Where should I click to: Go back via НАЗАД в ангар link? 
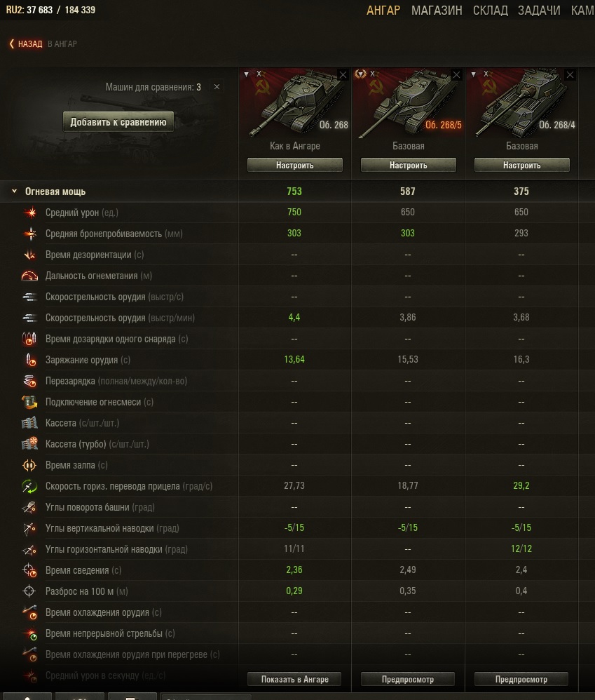pyautogui.click(x=43, y=43)
